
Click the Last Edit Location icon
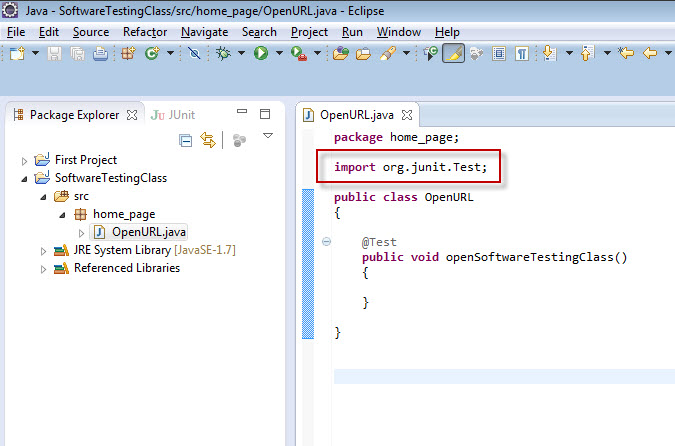(626, 53)
